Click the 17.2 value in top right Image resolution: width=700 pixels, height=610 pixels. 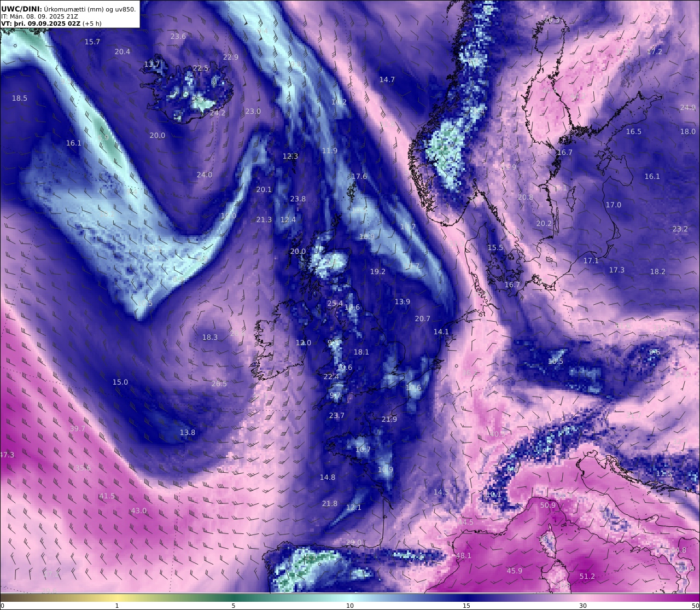click(x=655, y=52)
